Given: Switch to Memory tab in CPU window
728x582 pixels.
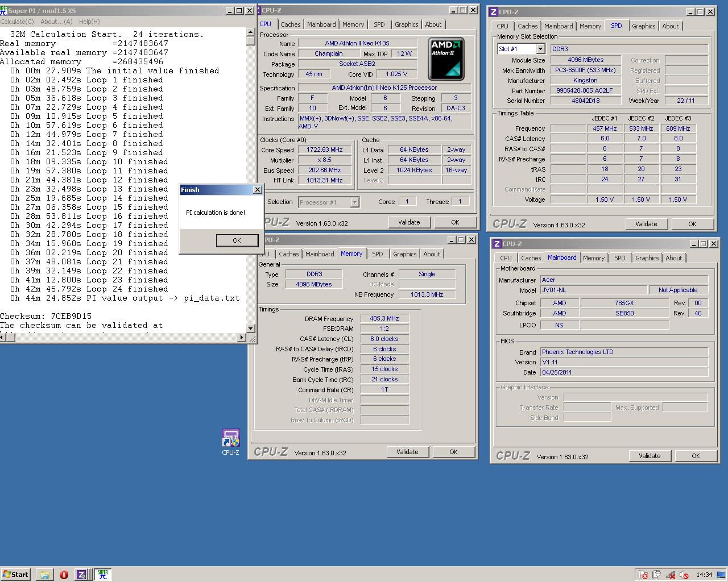Looking at the screenshot, I should (x=353, y=24).
